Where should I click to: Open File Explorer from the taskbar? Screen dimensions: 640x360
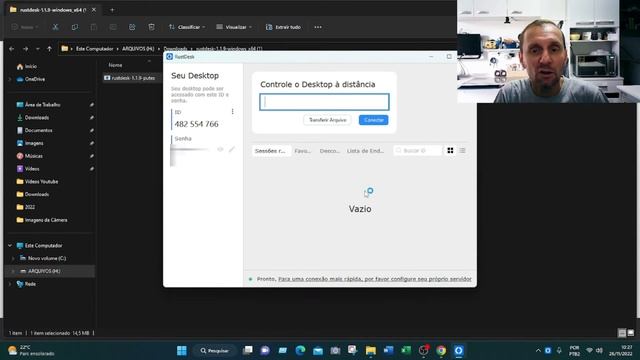click(x=371, y=350)
